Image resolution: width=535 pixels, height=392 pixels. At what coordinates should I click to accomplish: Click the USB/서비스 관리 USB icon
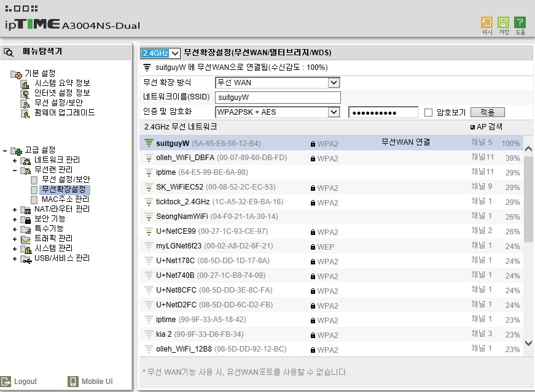pyautogui.click(x=26, y=259)
